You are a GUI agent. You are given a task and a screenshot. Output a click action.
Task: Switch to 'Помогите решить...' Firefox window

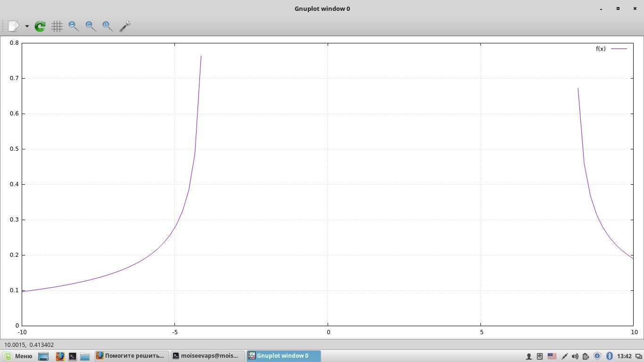coord(131,356)
